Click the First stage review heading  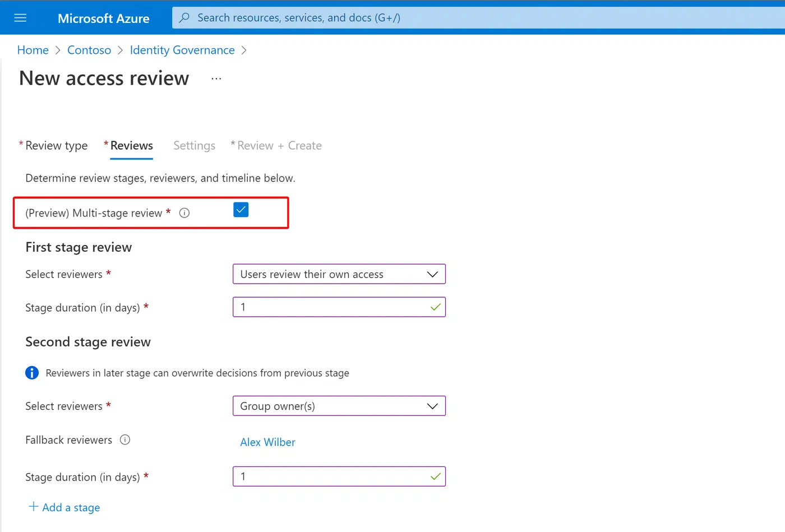(78, 247)
